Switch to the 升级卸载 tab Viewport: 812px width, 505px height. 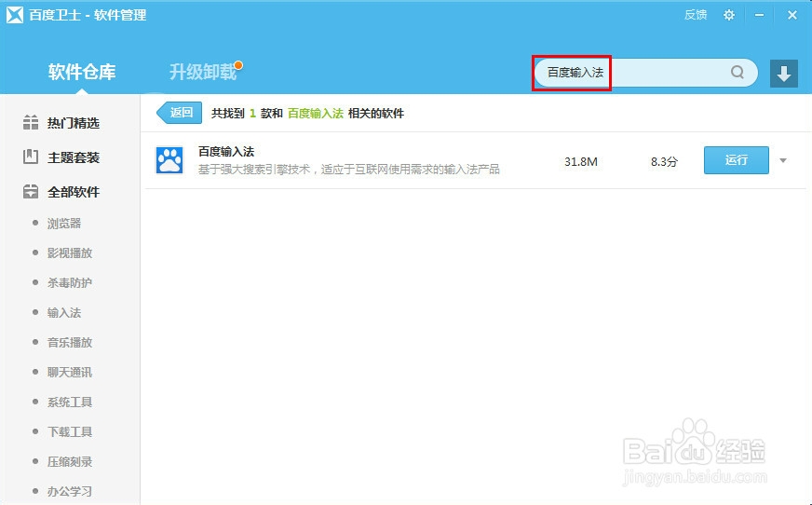click(x=203, y=72)
